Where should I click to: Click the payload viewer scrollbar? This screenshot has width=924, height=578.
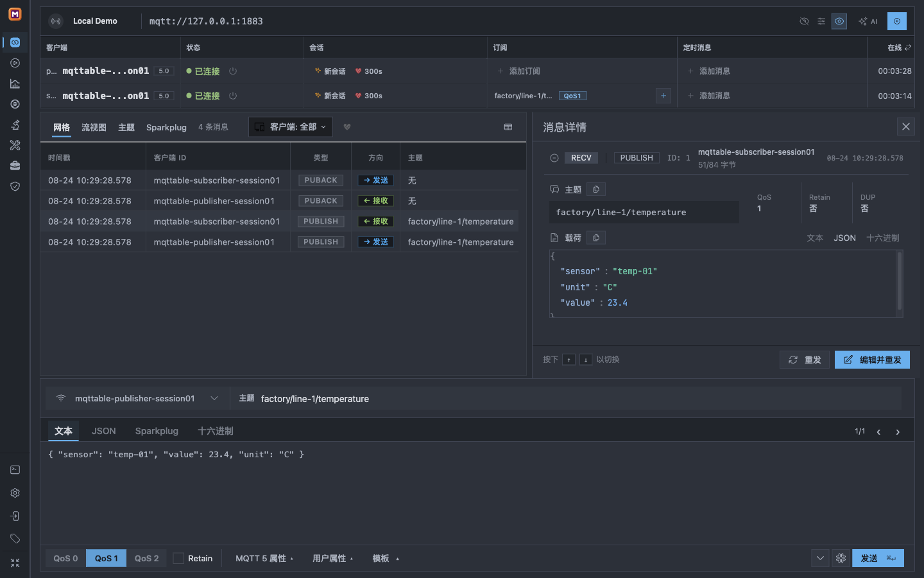coord(900,281)
